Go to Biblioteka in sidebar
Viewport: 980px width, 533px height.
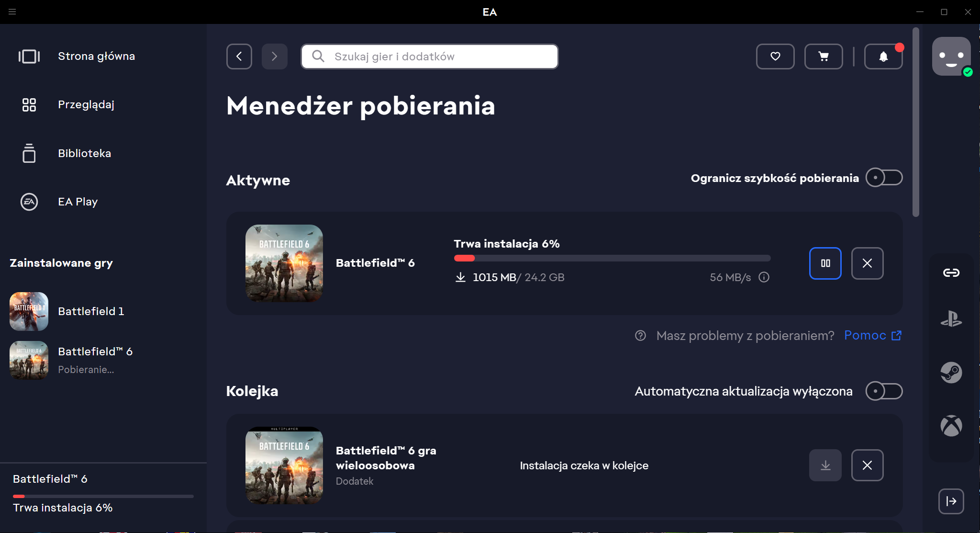(x=84, y=153)
